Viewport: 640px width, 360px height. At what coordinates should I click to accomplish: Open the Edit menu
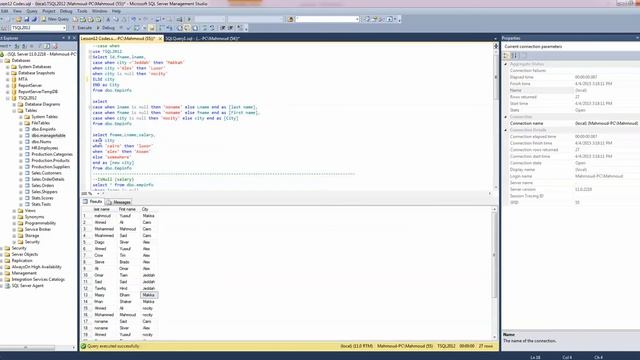(x=4, y=11)
